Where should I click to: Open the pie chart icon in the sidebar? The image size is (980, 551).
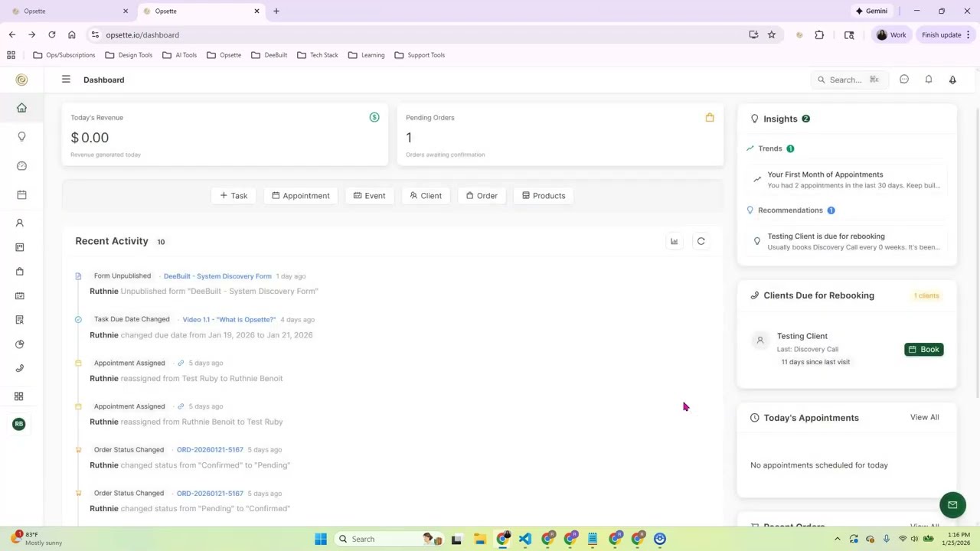[x=20, y=344]
